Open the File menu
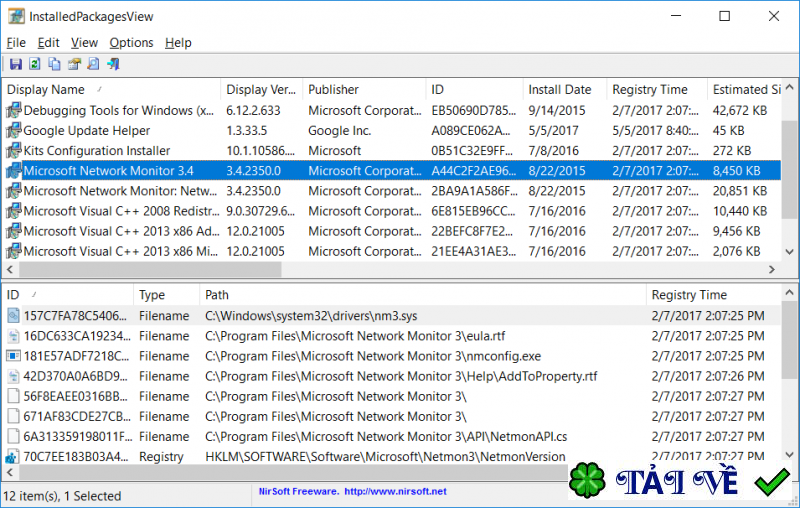Viewport: 800px width, 508px height. pos(16,43)
